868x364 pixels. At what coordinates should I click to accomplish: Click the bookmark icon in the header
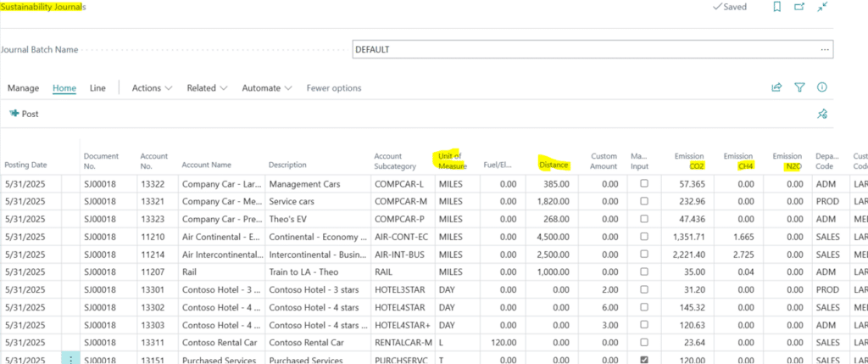776,7
